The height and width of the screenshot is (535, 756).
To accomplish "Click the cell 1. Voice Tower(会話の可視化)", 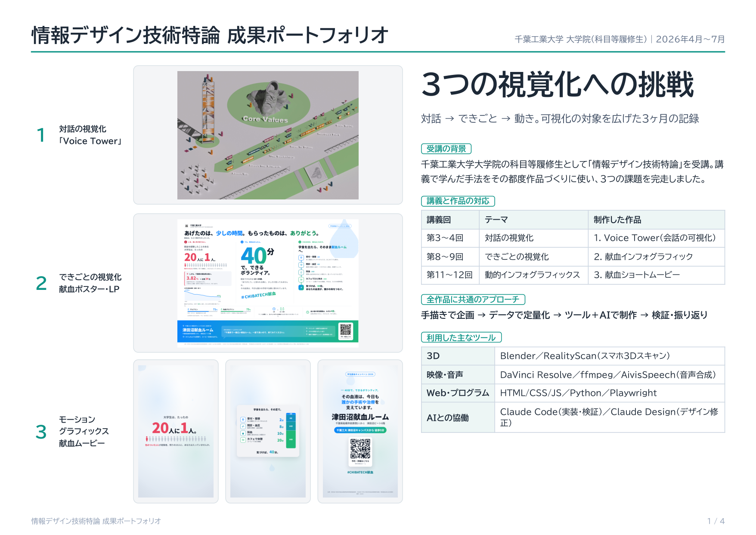I will (x=657, y=238).
